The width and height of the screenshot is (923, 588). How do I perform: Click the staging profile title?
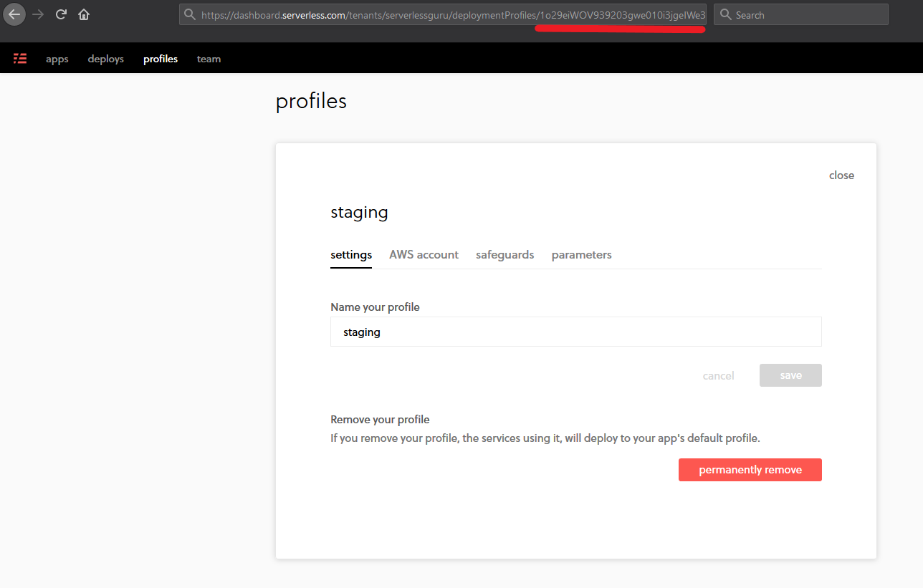[x=359, y=213]
